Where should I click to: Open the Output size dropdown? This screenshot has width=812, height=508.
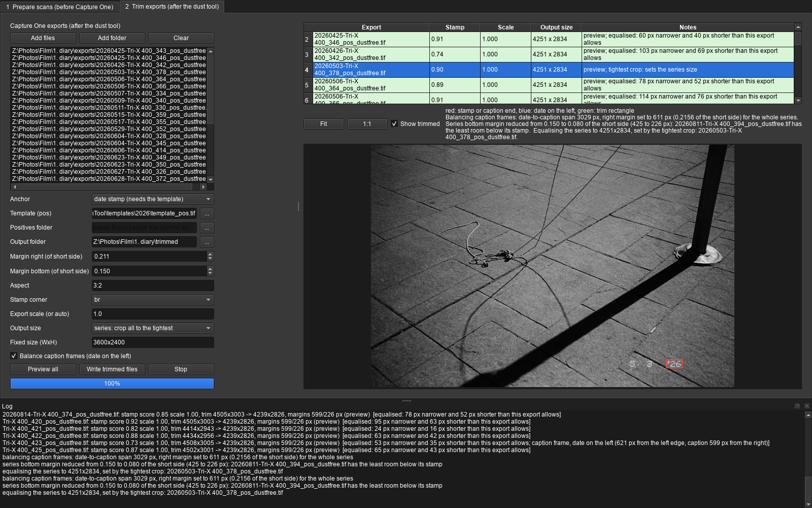point(153,328)
